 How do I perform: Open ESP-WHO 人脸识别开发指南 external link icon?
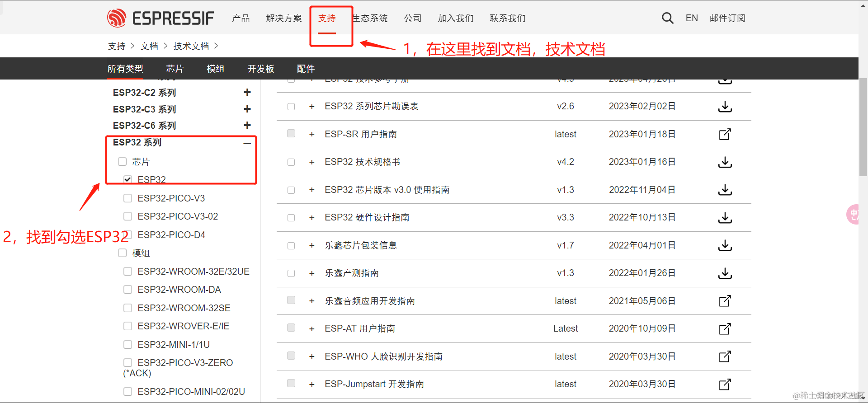(x=725, y=356)
